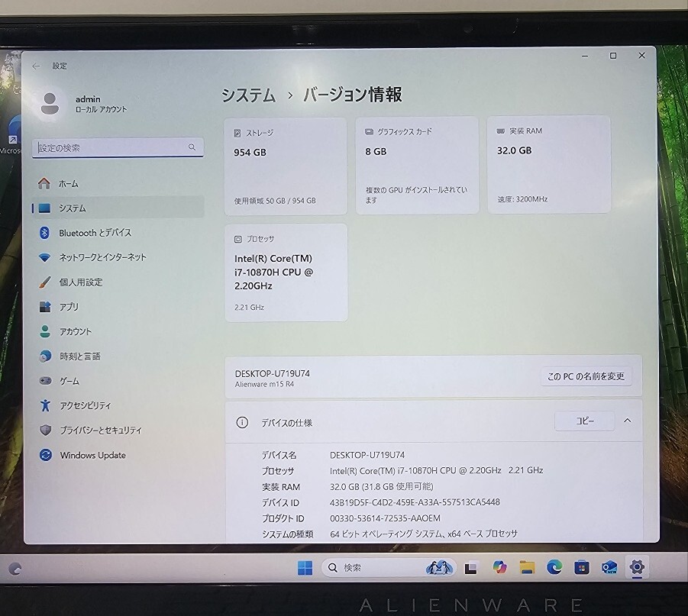
Task: Click 使用領域 50 GB / 954 GB text
Action: 275,201
